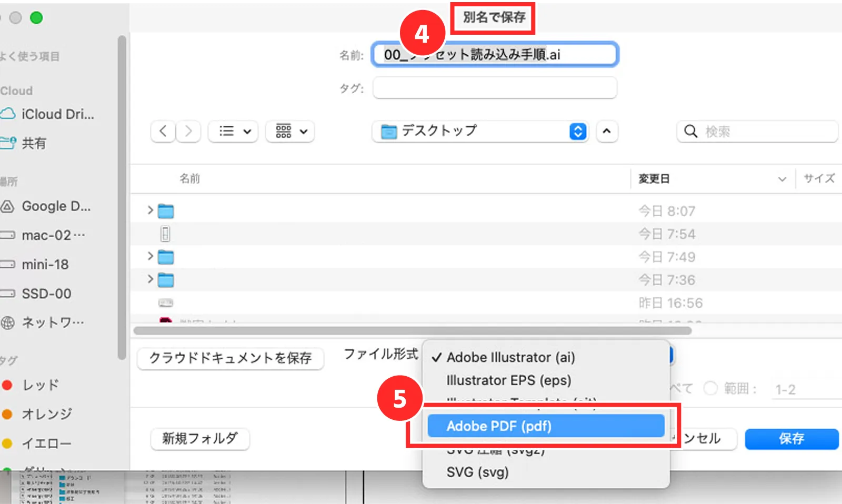Select the folder icon dated 今日 7:36
This screenshot has height=504, width=842.
coord(166,280)
